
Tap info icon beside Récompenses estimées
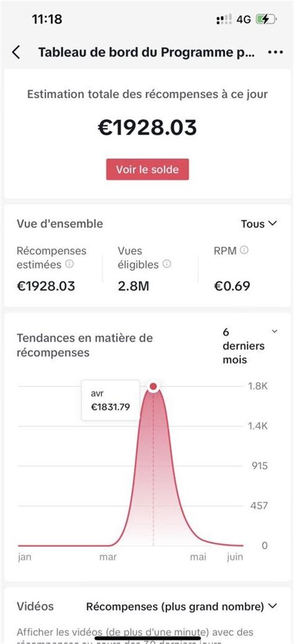(x=69, y=264)
